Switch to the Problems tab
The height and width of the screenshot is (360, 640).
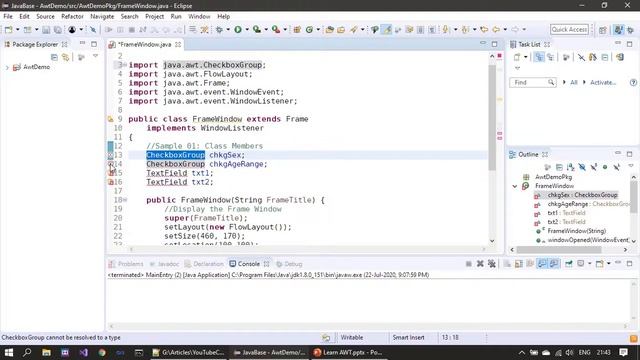point(126,264)
